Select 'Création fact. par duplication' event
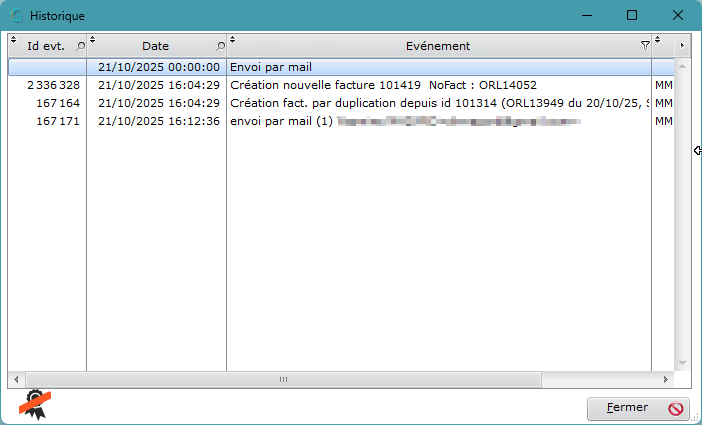 click(x=439, y=103)
